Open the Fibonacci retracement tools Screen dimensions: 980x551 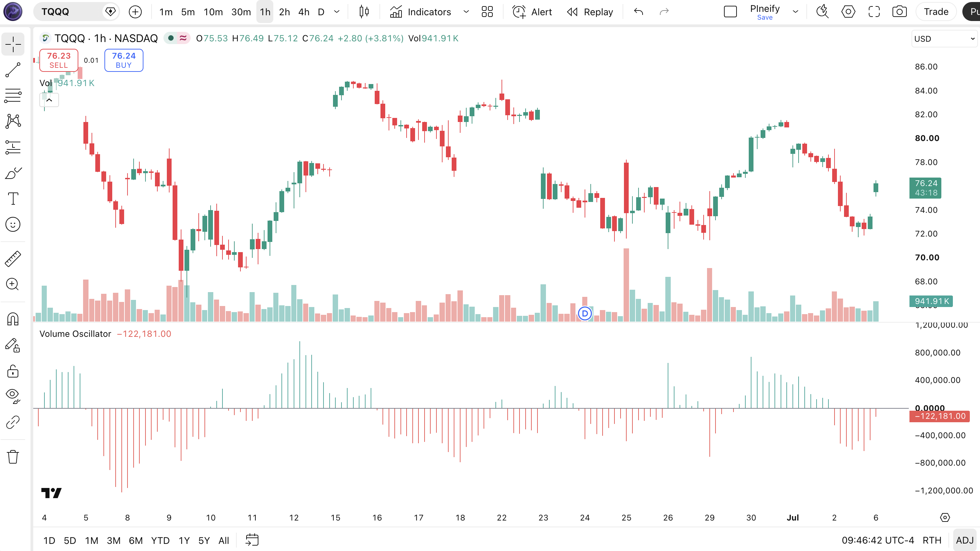click(13, 96)
